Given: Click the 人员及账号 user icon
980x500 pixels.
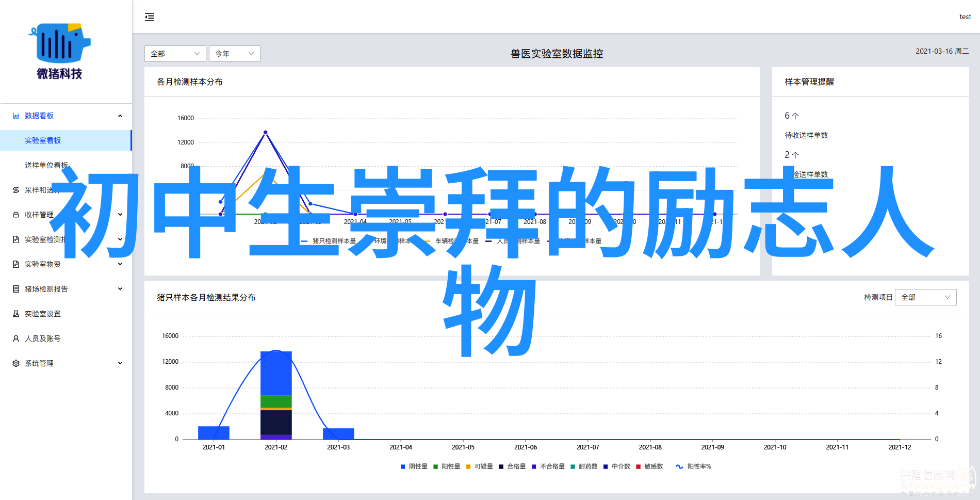Looking at the screenshot, I should point(16,338).
